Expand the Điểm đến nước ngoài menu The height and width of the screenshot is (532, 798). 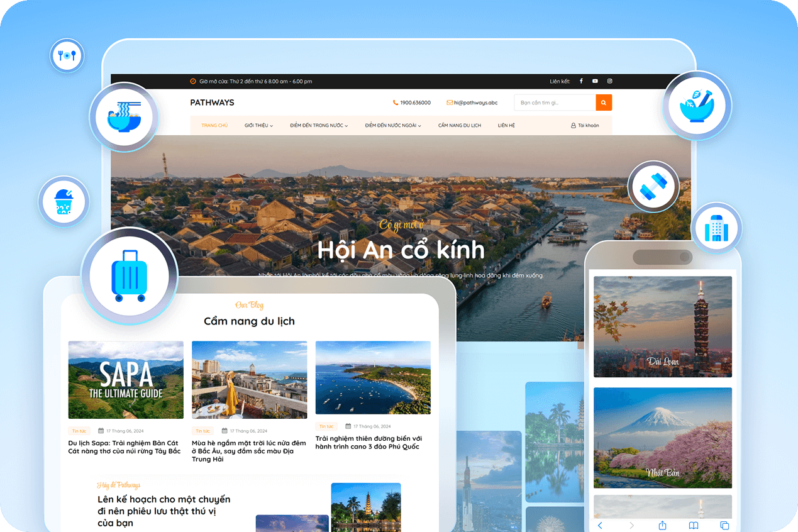click(393, 126)
